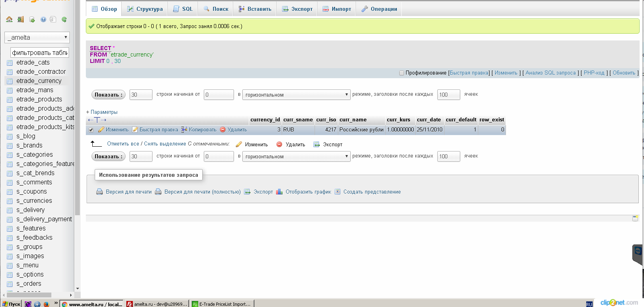Click table icon next to etrade_cats
Screen dimensions: 644x307
[x=10, y=63]
